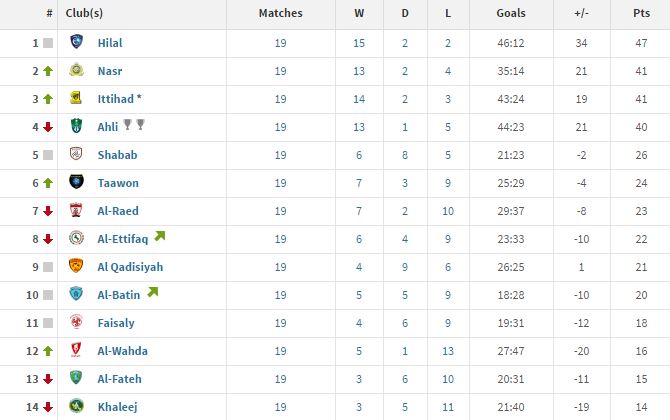Click the Khaleej club crest icon
The width and height of the screenshot is (670, 420).
pos(76,405)
